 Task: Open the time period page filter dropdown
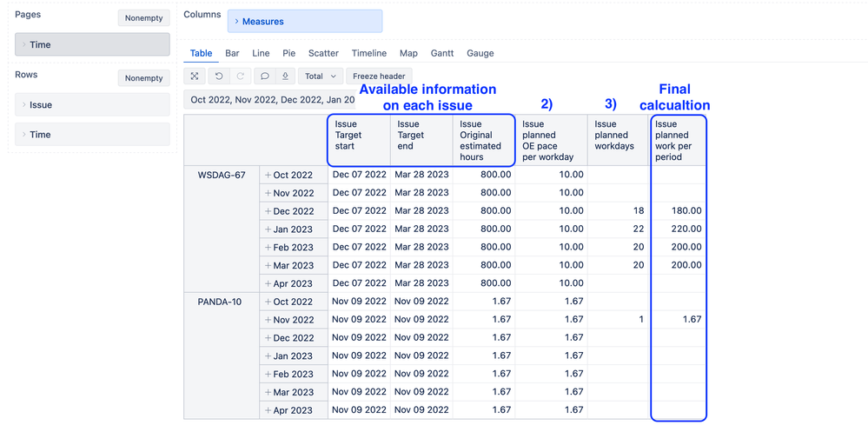click(271, 100)
